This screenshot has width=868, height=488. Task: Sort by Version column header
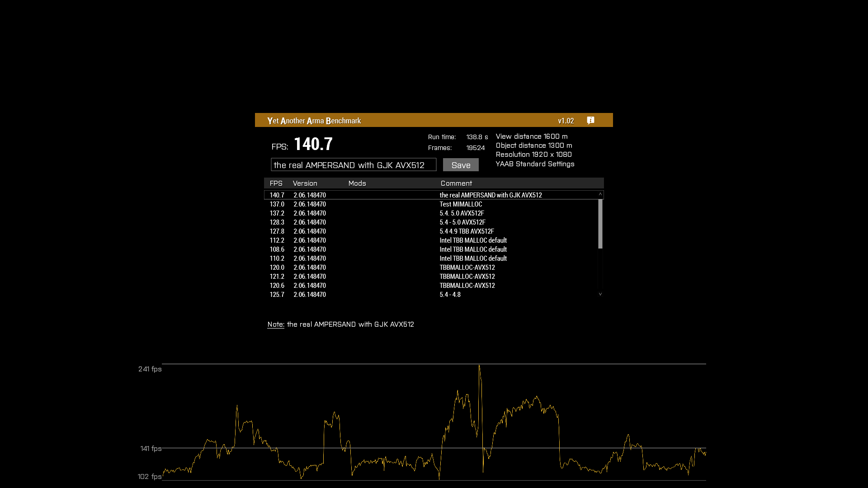pos(305,183)
